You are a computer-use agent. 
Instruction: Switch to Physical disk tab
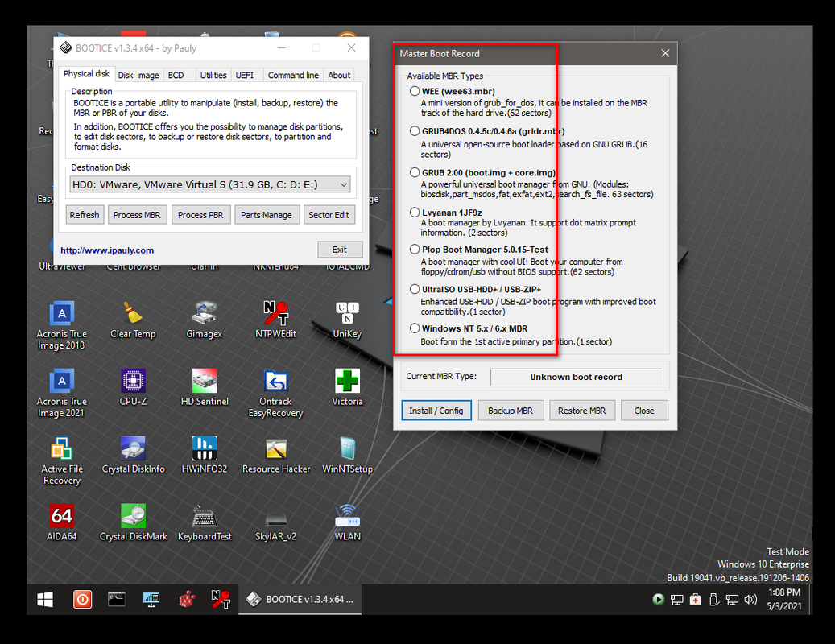(x=86, y=74)
